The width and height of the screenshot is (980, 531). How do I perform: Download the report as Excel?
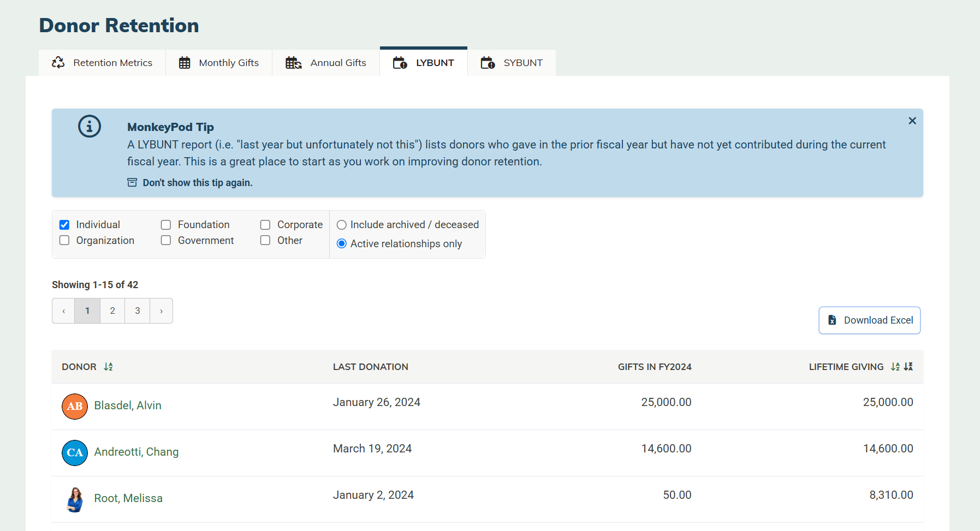[869, 320]
